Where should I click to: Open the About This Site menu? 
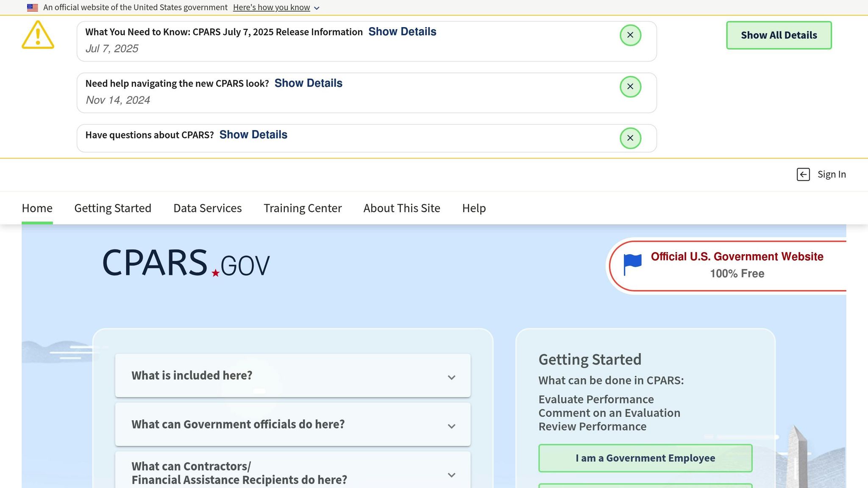point(402,208)
